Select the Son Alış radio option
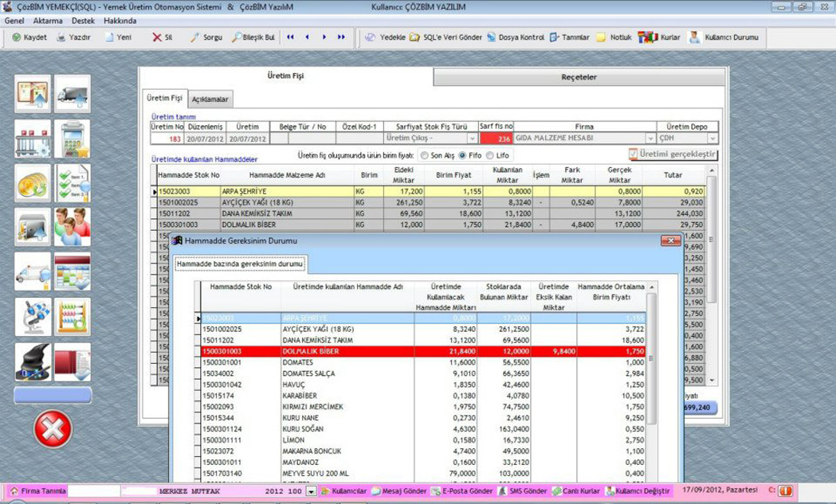The height and width of the screenshot is (504, 836). tap(424, 155)
